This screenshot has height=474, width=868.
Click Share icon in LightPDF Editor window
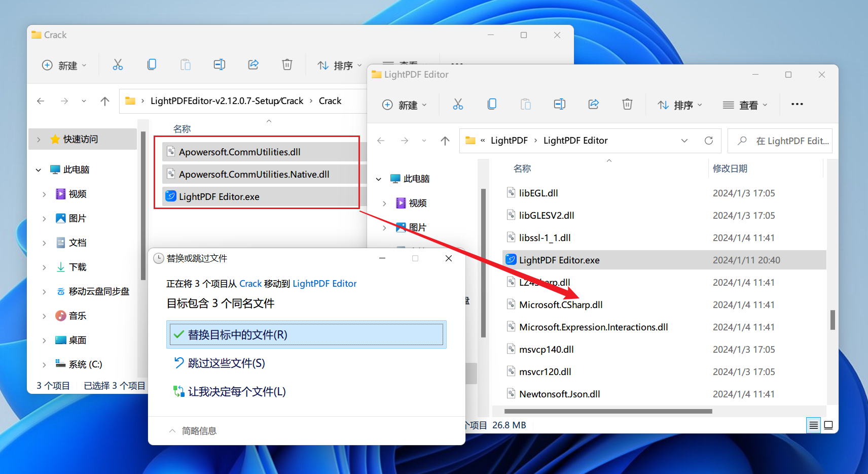(594, 104)
